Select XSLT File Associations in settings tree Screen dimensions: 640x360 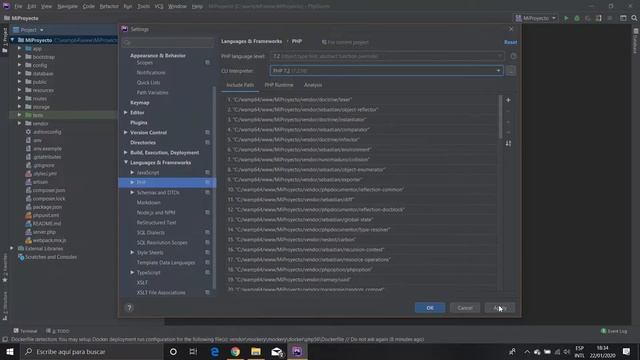pyautogui.click(x=161, y=292)
